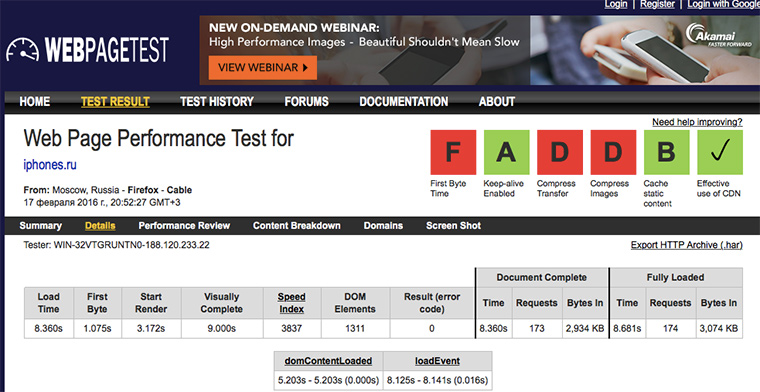Switch to the Content Breakdown tab

(297, 226)
